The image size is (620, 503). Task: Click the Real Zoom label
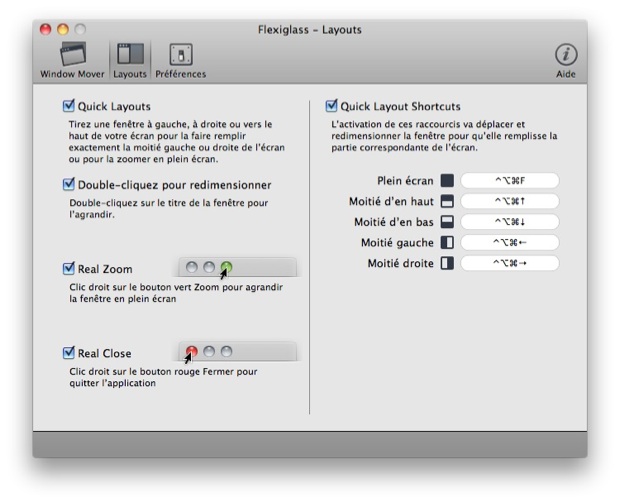pos(105,269)
